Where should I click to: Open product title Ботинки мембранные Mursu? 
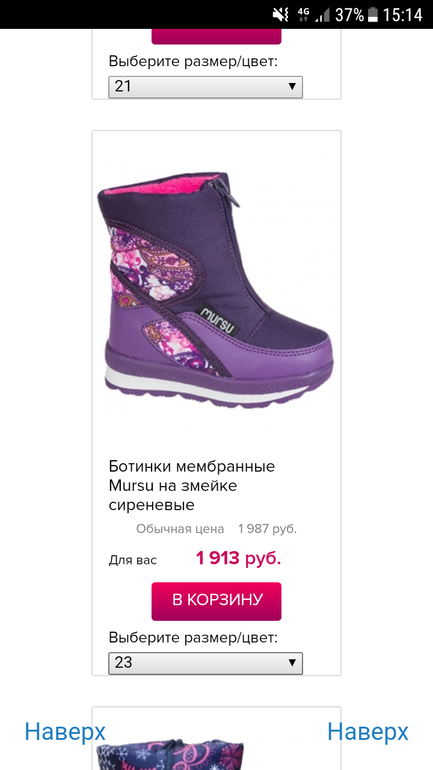[x=192, y=485]
